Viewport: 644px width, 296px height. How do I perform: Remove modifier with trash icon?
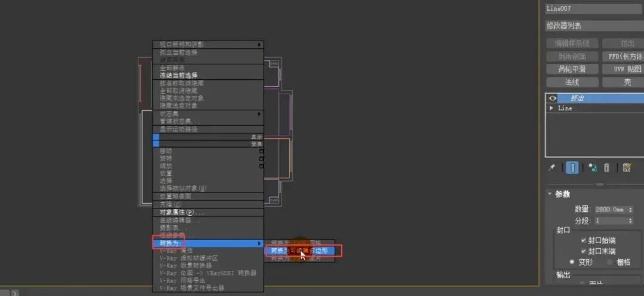606,167
